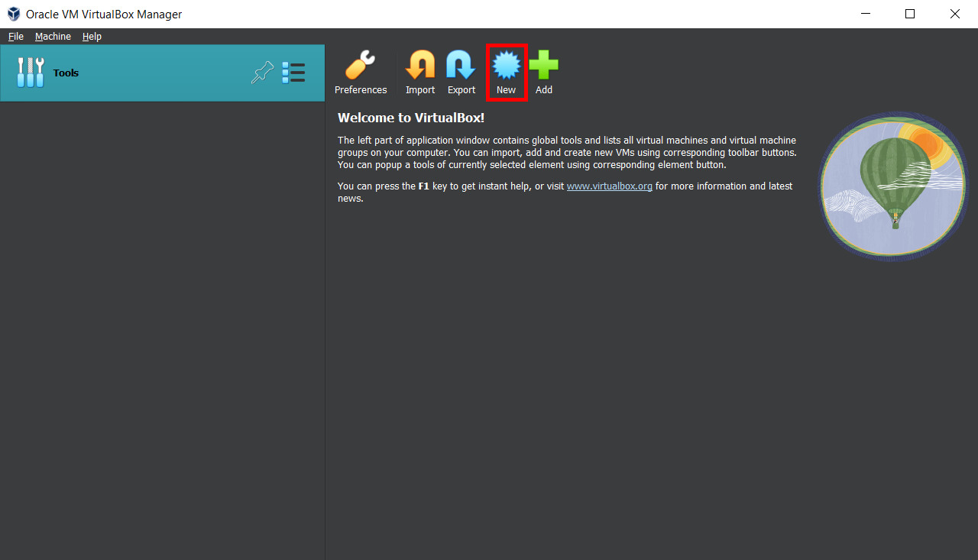Image resolution: width=978 pixels, height=560 pixels.
Task: Expand the Tools list menu icon
Action: pyautogui.click(x=293, y=73)
